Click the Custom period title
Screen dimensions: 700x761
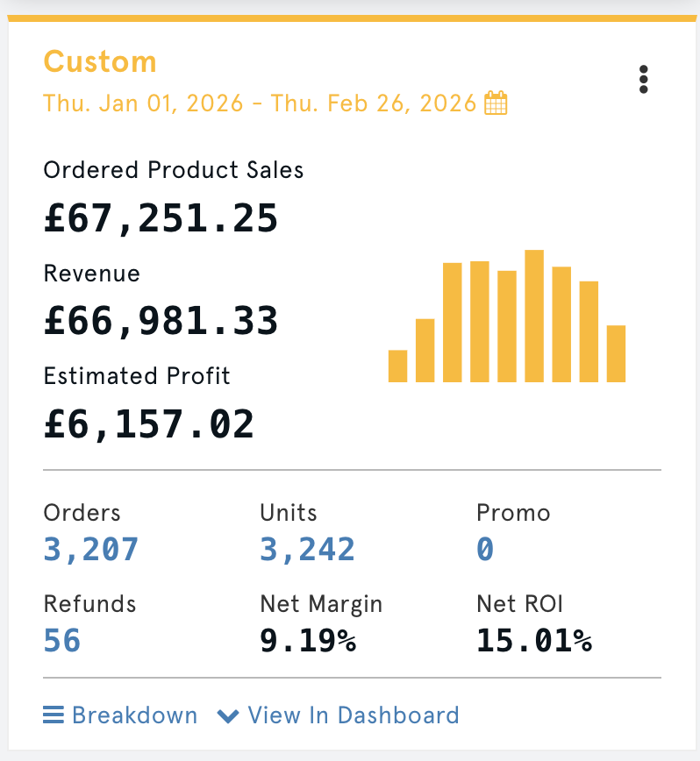pos(99,61)
